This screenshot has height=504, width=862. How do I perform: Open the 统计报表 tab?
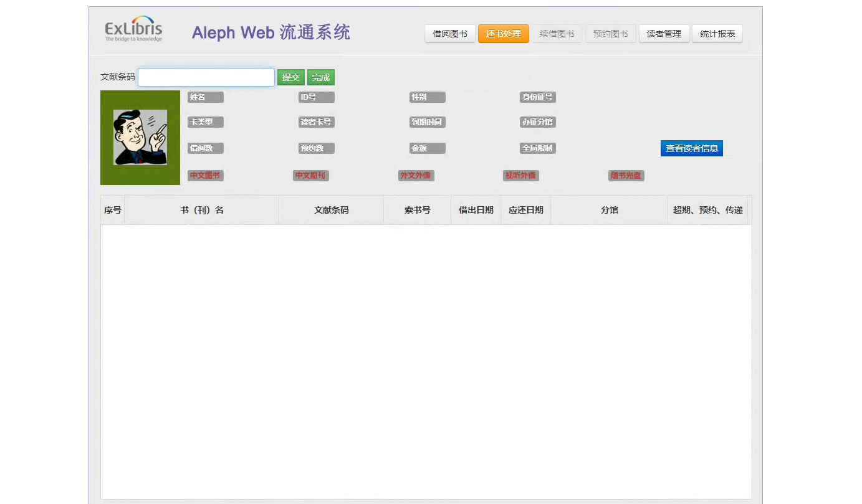(x=717, y=34)
